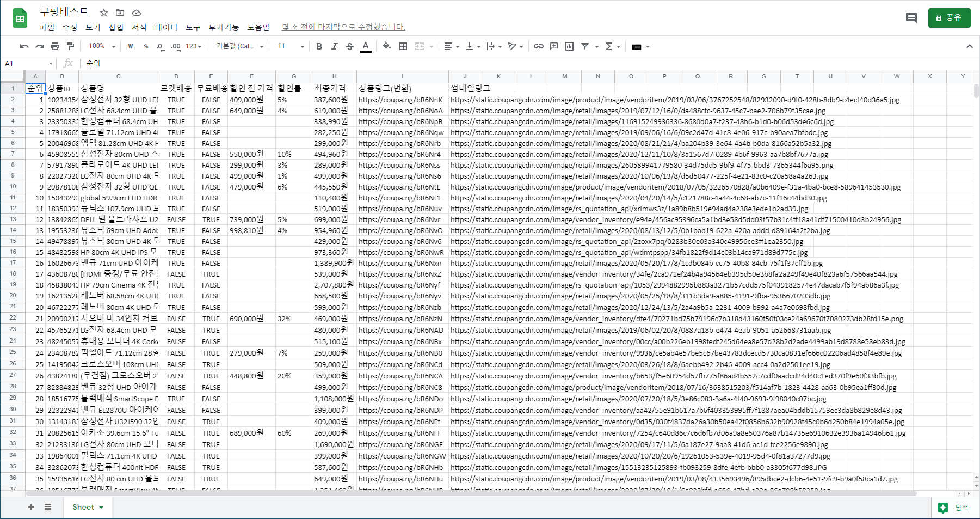Print the spreadsheet
The width and height of the screenshot is (980, 519).
click(55, 47)
